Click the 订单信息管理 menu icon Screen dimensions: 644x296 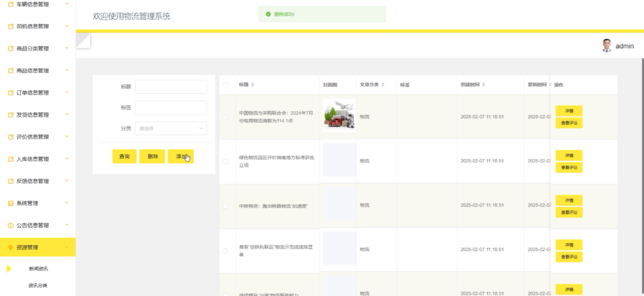pyautogui.click(x=10, y=93)
